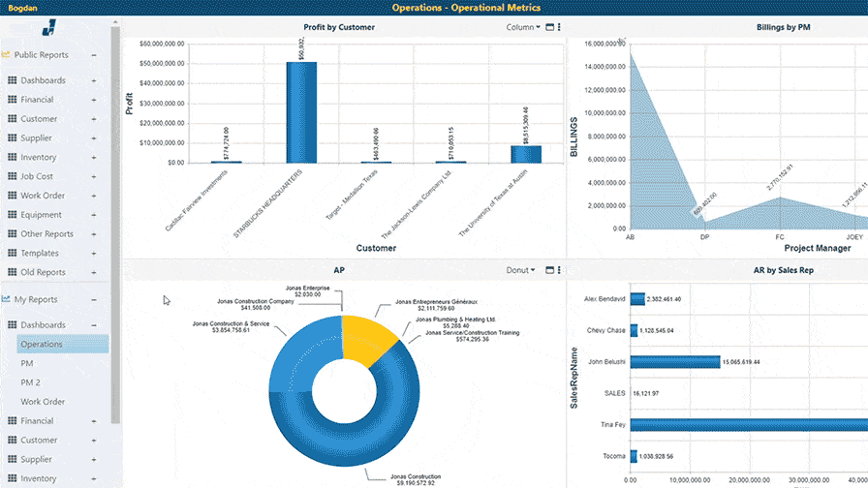
Task: Expand Other Reports using its plus sign
Action: 94,234
